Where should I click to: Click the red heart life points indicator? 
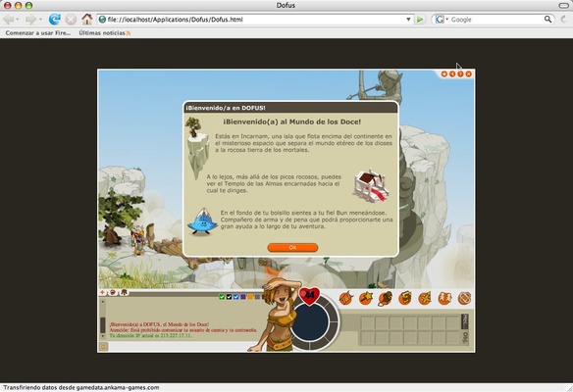click(x=309, y=295)
